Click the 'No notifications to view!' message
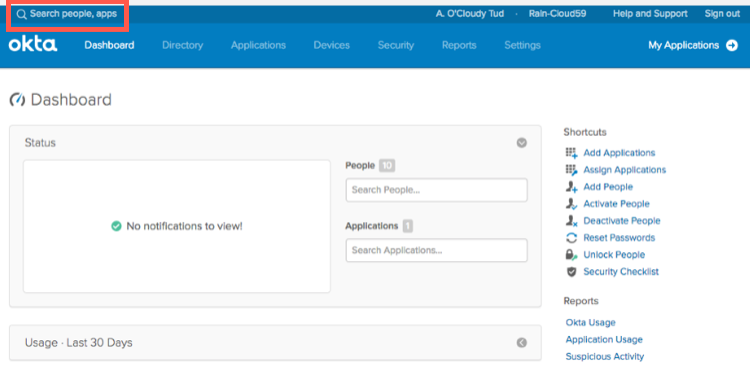The image size is (750, 368). click(184, 226)
